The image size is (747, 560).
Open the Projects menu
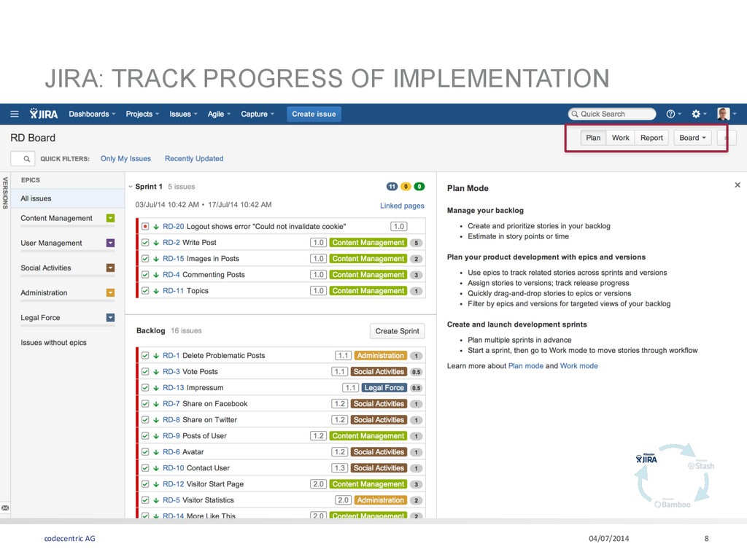click(x=142, y=114)
